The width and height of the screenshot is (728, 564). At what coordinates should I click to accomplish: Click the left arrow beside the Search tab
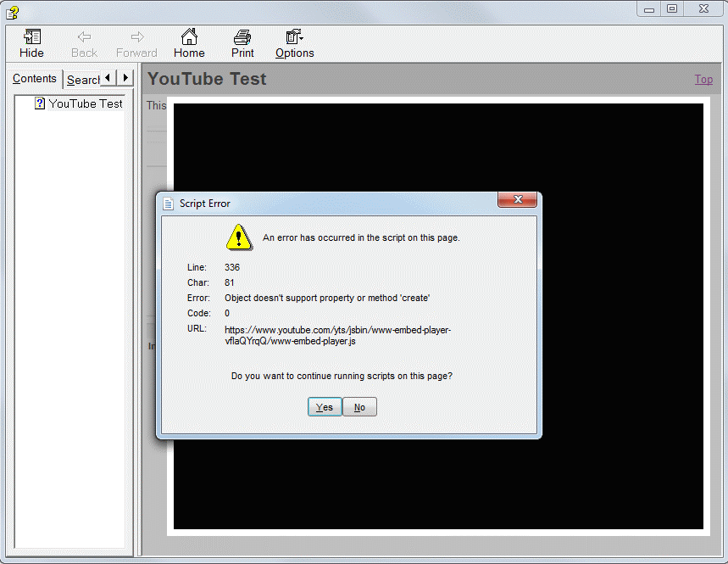[x=108, y=78]
